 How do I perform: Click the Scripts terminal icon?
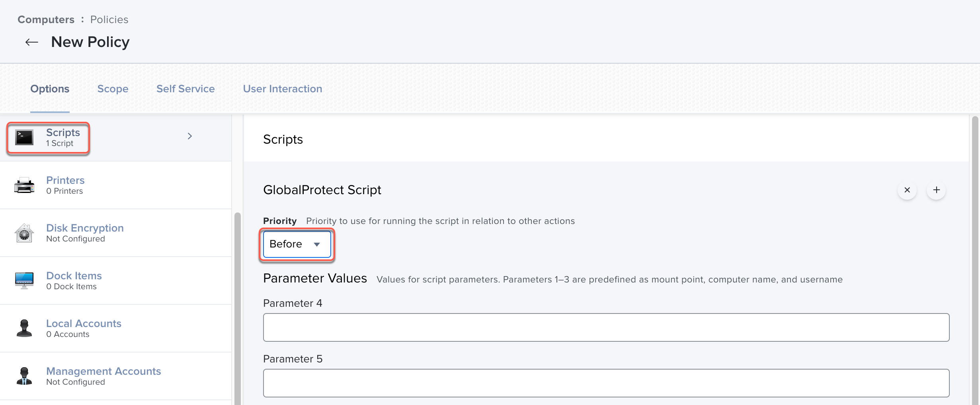click(24, 138)
